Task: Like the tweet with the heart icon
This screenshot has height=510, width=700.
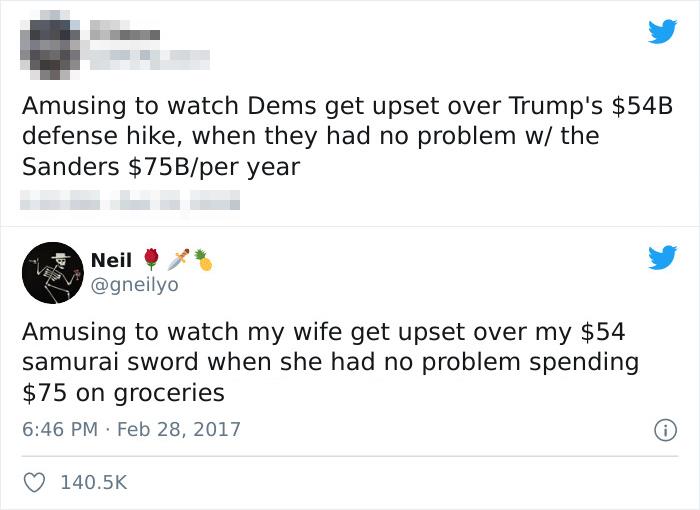Action: pos(35,481)
